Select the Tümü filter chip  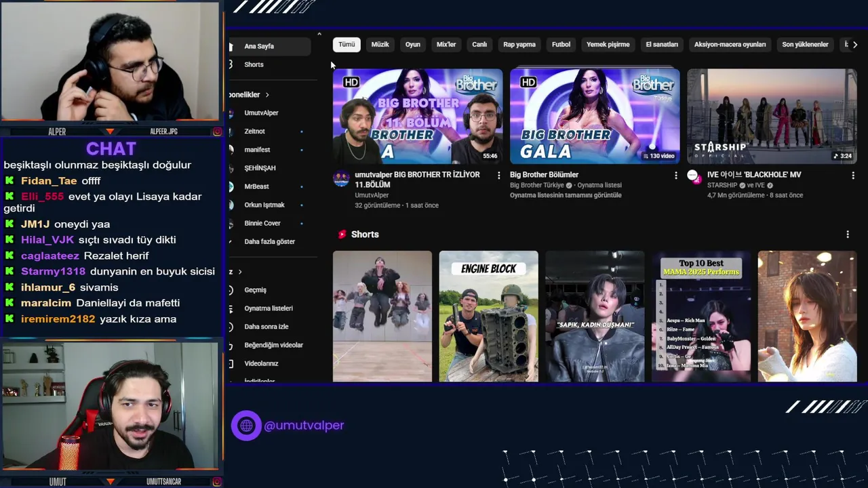coord(347,45)
